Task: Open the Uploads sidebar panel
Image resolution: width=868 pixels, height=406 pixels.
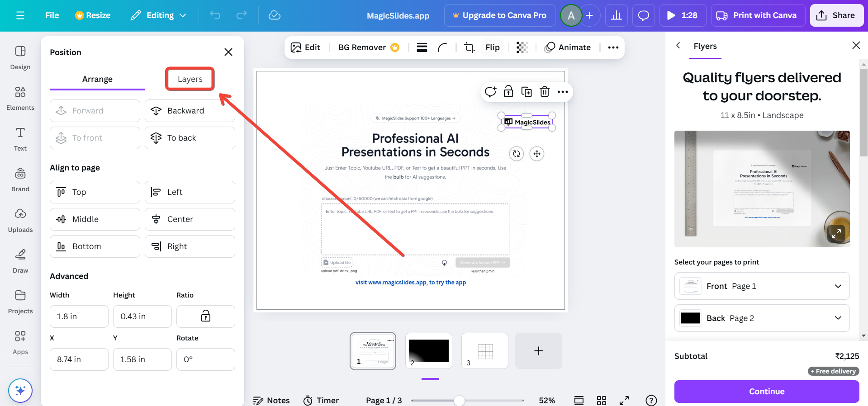Action: click(x=20, y=220)
